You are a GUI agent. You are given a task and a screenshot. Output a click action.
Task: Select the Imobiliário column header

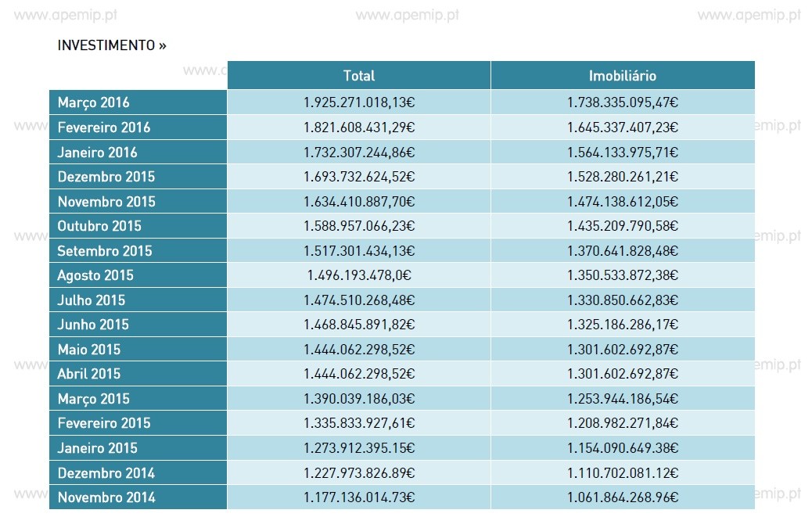coord(623,76)
